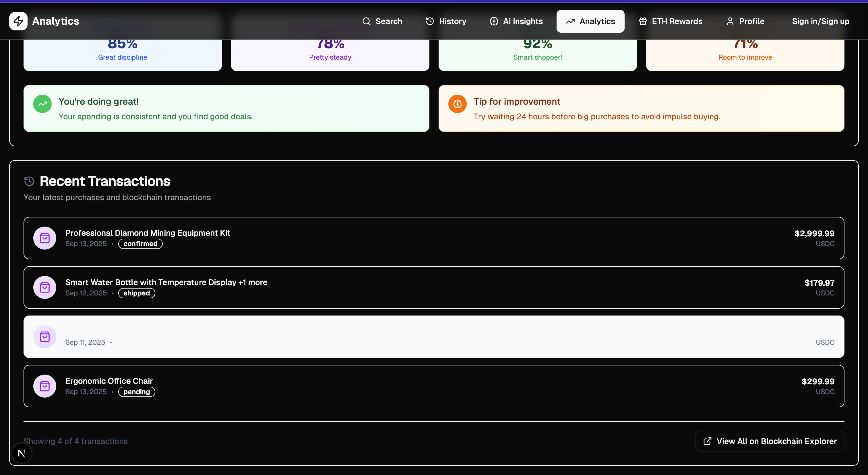Click the Ergonomic Office Chair bag icon
868x475 pixels.
tap(45, 386)
